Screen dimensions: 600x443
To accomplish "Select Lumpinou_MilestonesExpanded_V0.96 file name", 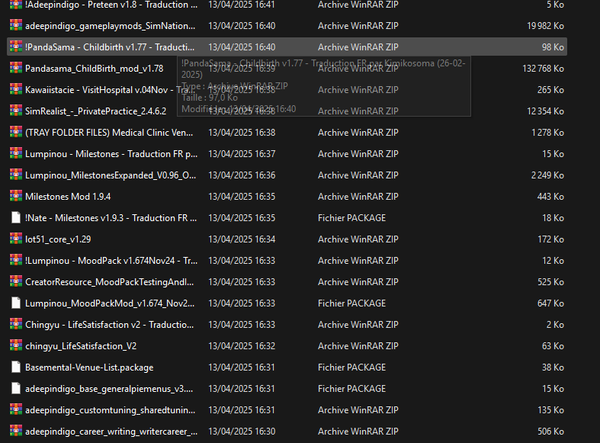I will [111, 175].
